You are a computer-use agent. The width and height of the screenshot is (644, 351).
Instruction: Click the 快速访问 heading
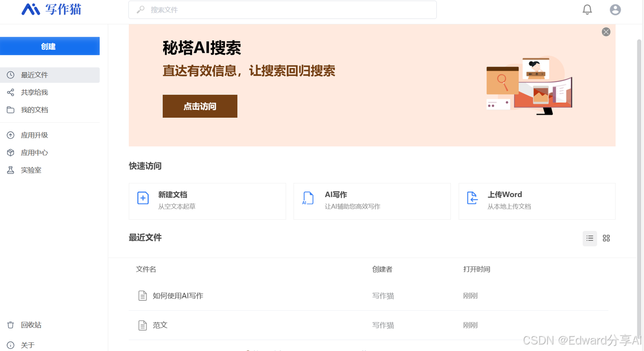[x=145, y=166]
